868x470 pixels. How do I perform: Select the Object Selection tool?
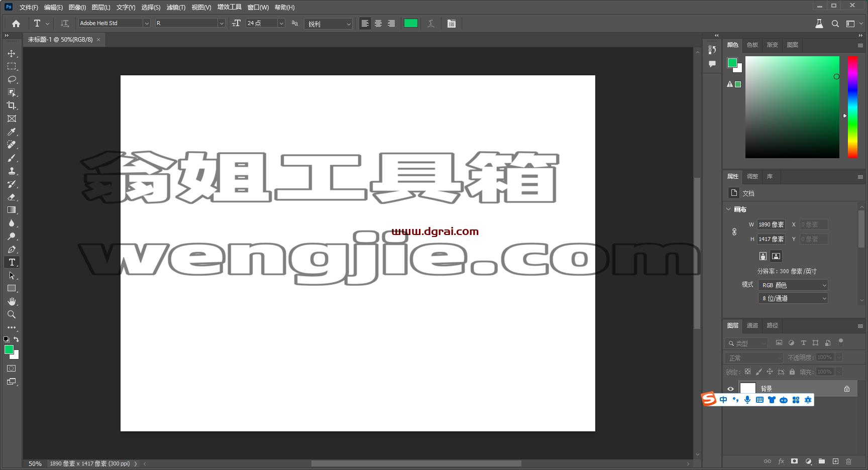[12, 92]
